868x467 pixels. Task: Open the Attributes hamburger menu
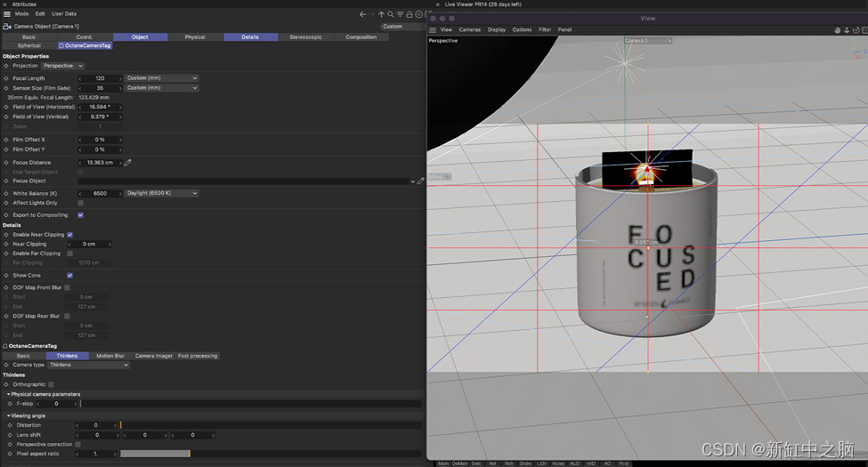pos(6,14)
